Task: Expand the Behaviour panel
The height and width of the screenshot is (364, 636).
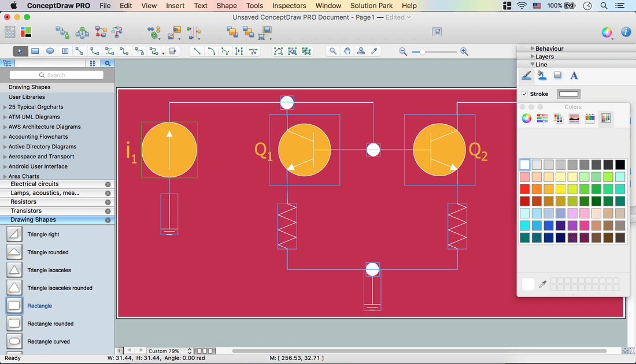Action: tap(533, 49)
